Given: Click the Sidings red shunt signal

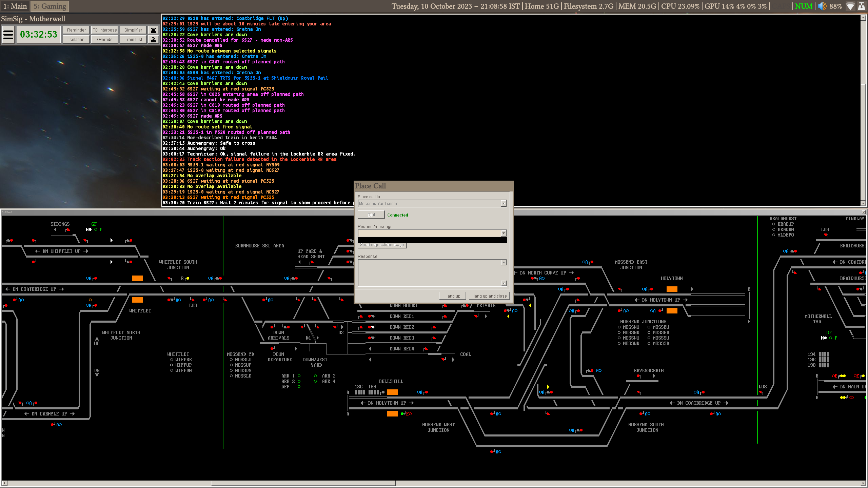Looking at the screenshot, I should pos(67,230).
